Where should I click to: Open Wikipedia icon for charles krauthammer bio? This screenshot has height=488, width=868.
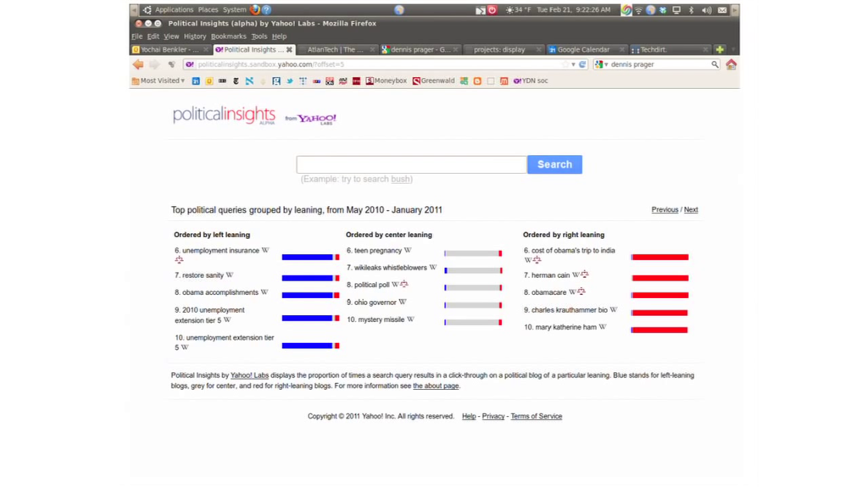point(614,310)
